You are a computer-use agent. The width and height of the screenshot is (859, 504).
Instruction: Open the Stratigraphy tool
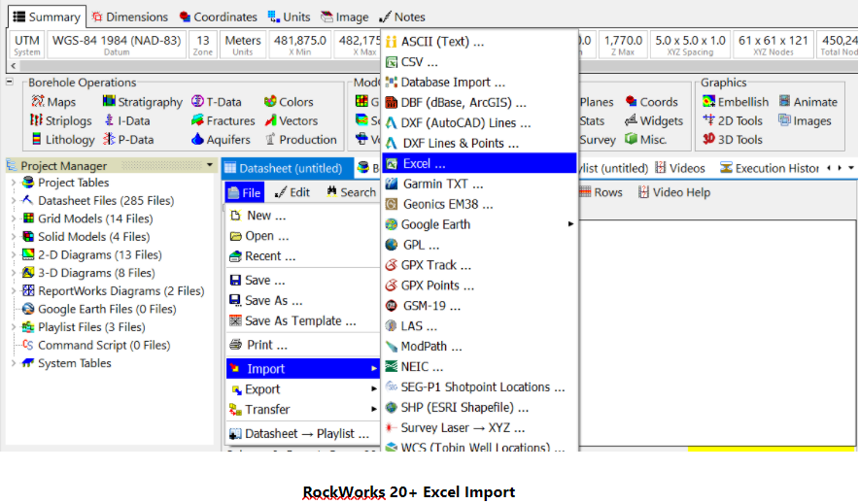[143, 102]
